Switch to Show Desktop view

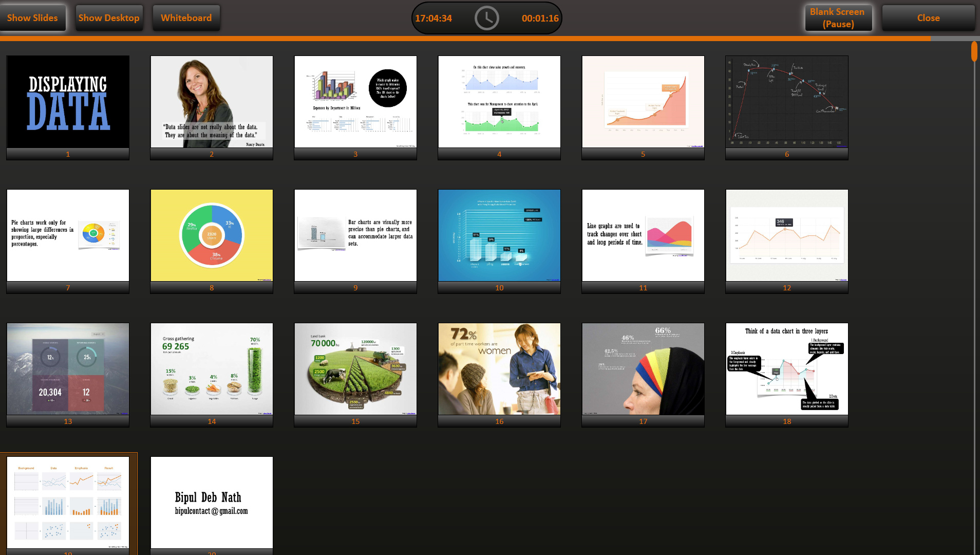[x=109, y=17]
